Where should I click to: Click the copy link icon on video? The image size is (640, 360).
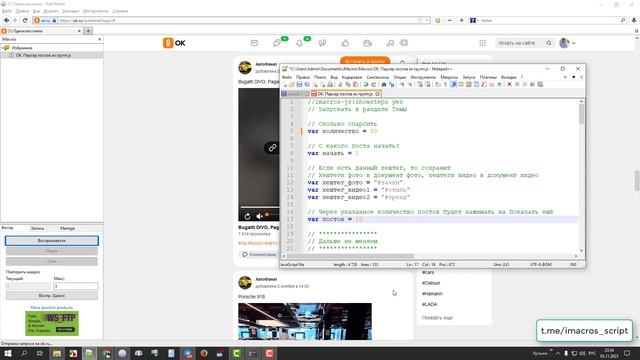point(272,148)
